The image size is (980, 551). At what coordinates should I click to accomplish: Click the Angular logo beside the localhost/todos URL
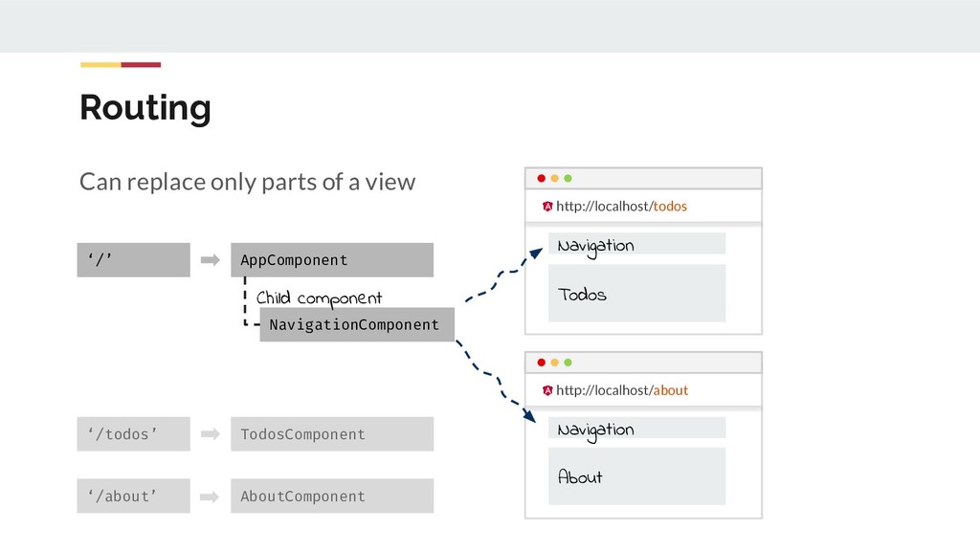click(547, 207)
